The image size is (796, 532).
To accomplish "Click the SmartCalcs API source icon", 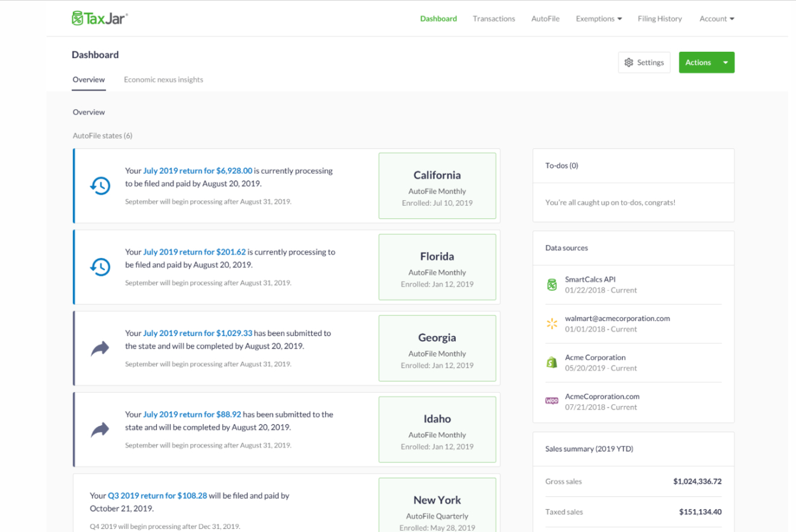I will pyautogui.click(x=551, y=284).
